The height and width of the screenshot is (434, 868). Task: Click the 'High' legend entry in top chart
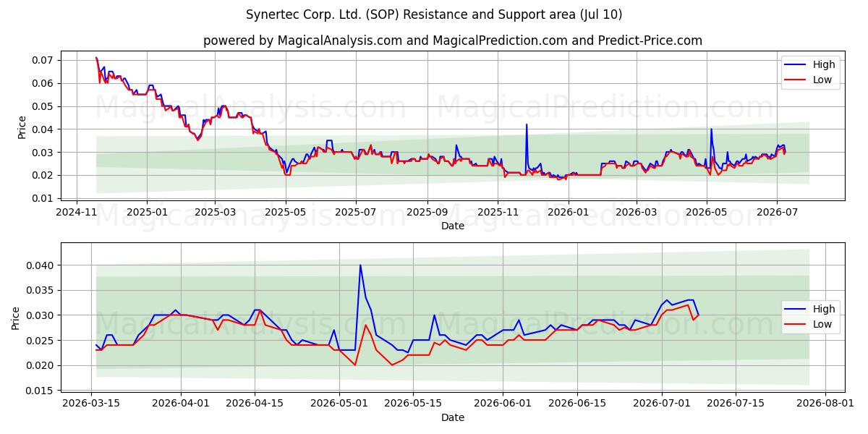pyautogui.click(x=824, y=64)
